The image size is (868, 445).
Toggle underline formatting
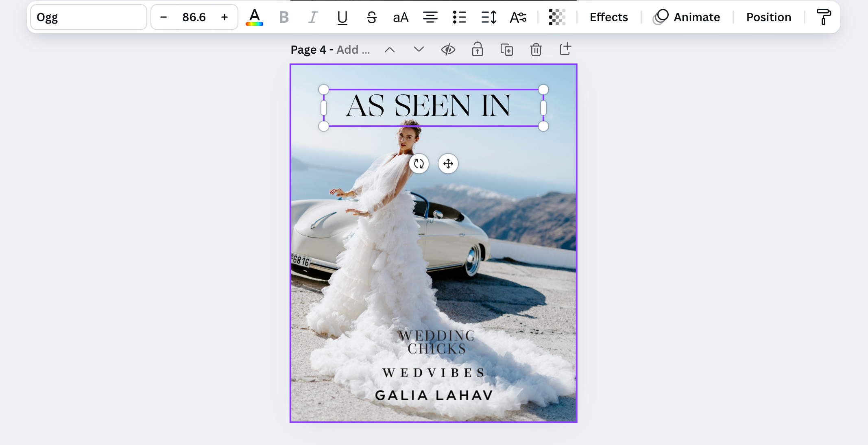342,17
